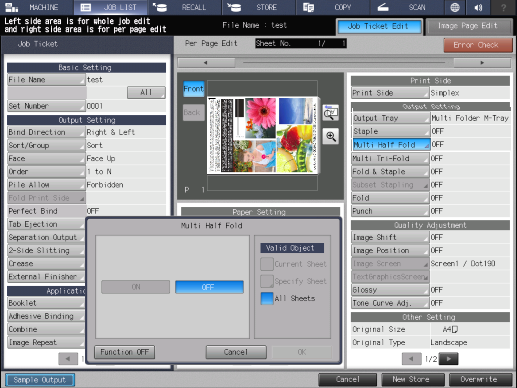Image resolution: width=517 pixels, height=388 pixels.
Task: Click the zoom-in magnifier icon beside preview
Action: 331,136
